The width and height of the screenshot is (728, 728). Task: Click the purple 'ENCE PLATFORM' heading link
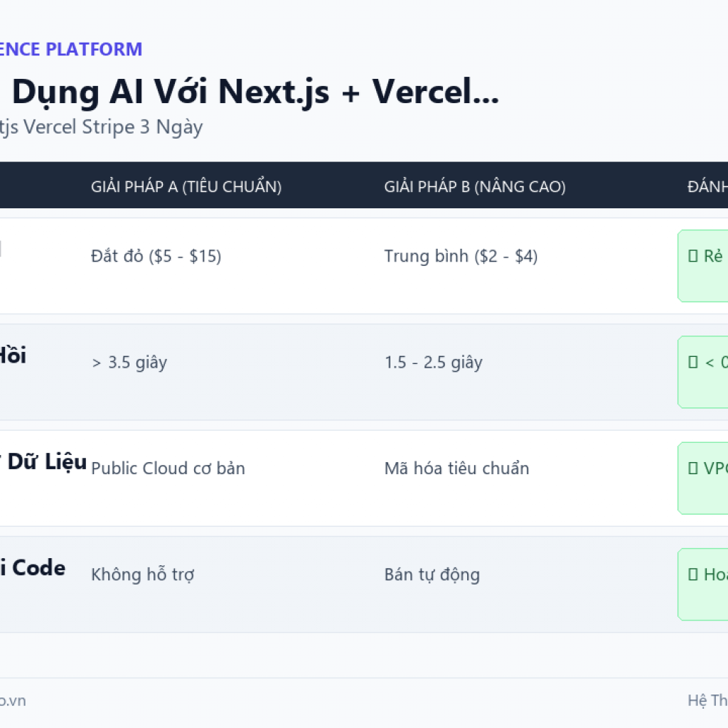(x=71, y=49)
